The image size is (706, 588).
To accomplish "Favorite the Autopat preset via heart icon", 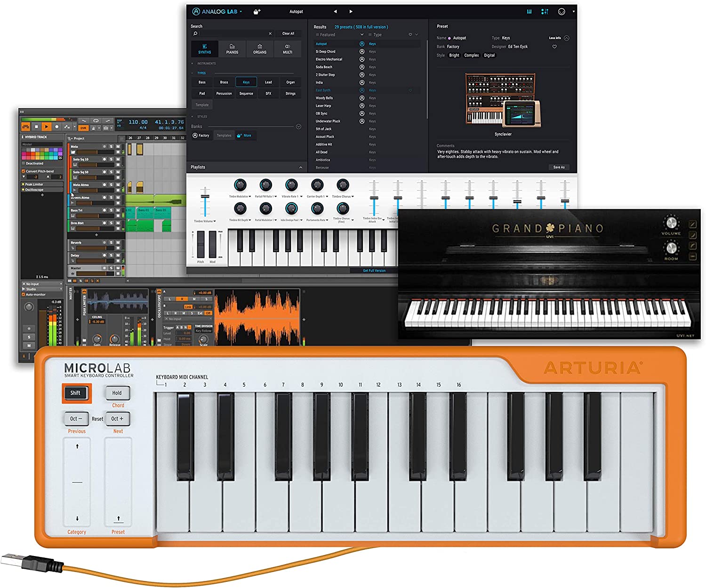I will point(554,46).
